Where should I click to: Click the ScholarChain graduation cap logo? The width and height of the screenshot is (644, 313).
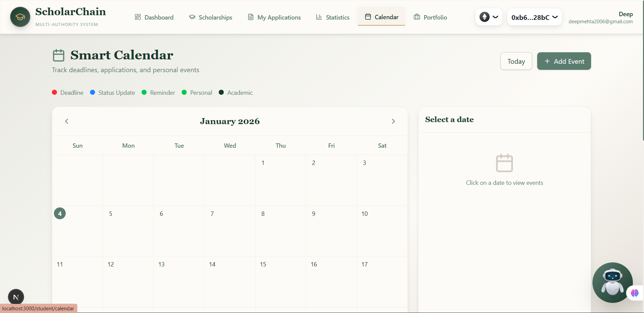[x=20, y=17]
